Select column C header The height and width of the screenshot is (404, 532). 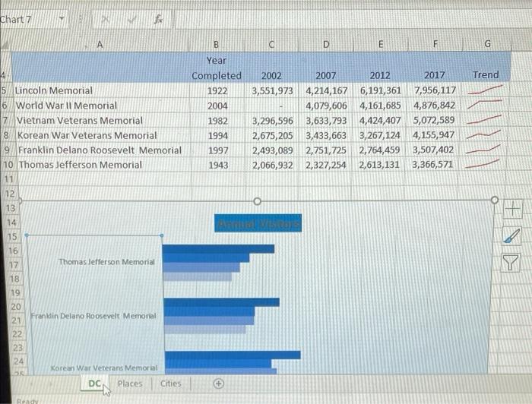click(271, 45)
